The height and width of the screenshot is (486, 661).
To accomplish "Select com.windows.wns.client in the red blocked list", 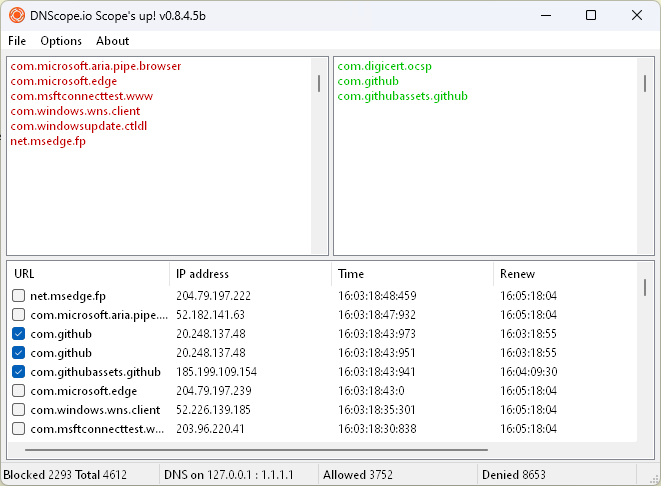I will point(75,111).
